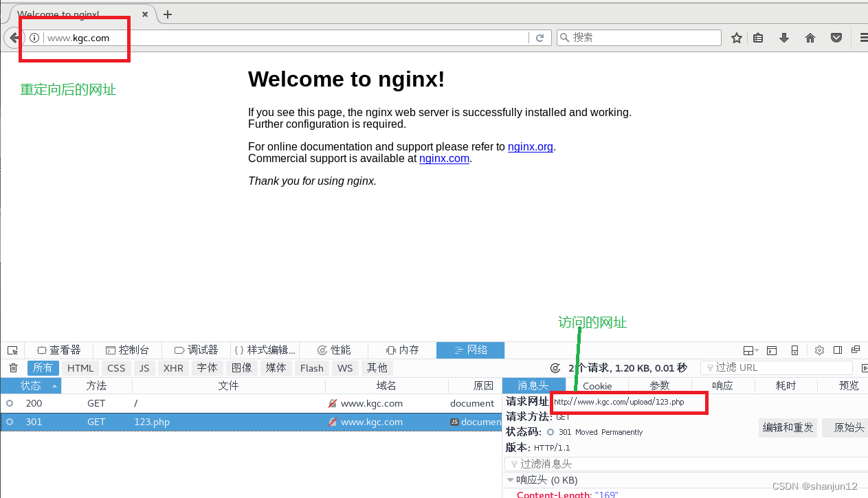Filter requests by Flash
This screenshot has height=498, width=868.
tap(311, 368)
